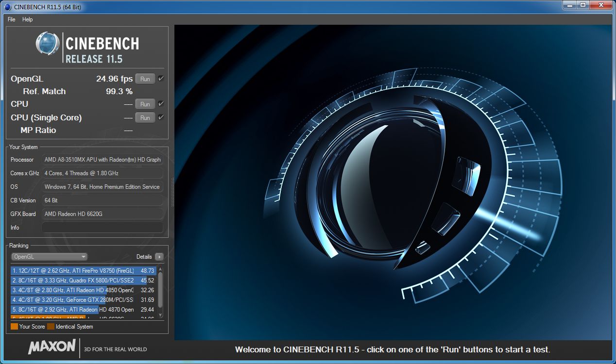Toggle the CPU test checkbox
The height and width of the screenshot is (364, 616).
coord(161,104)
